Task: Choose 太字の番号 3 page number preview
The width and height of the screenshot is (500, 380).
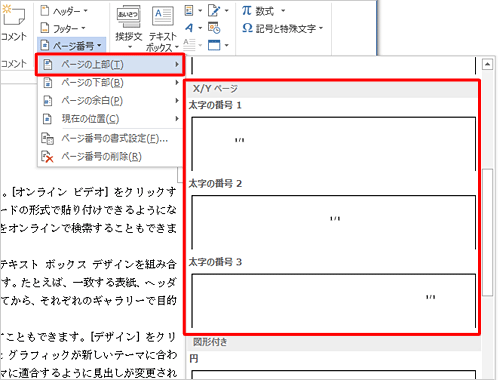Action: 333,301
